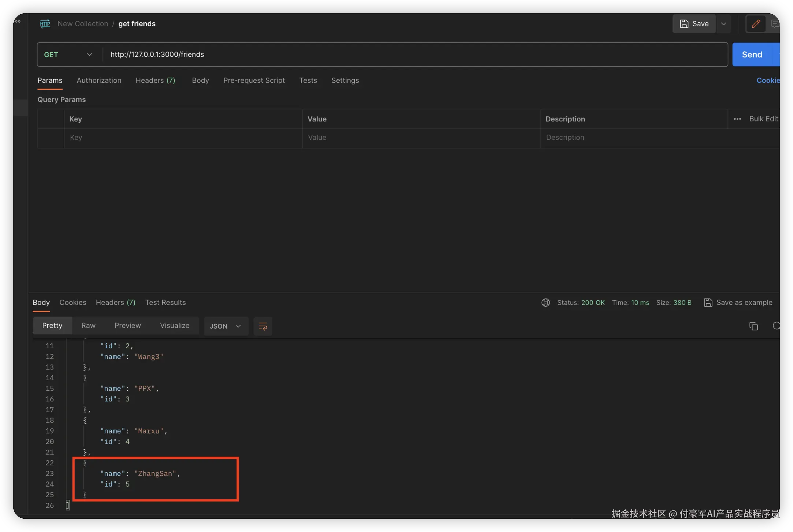Switch to Visualize view

click(175, 326)
